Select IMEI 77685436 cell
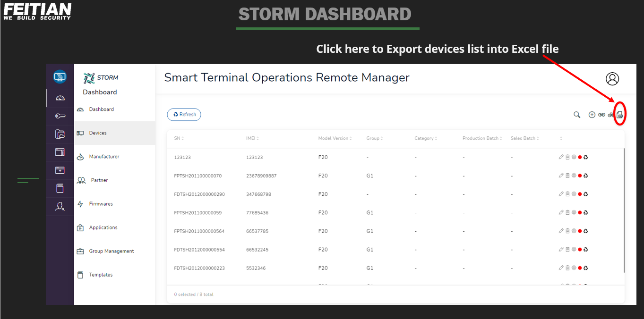The height and width of the screenshot is (319, 644). 257,212
